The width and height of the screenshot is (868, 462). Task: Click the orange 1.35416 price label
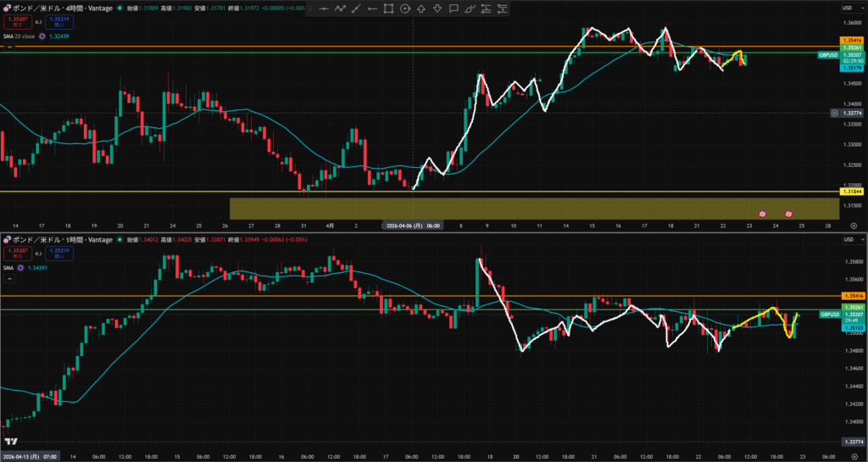tap(851, 41)
